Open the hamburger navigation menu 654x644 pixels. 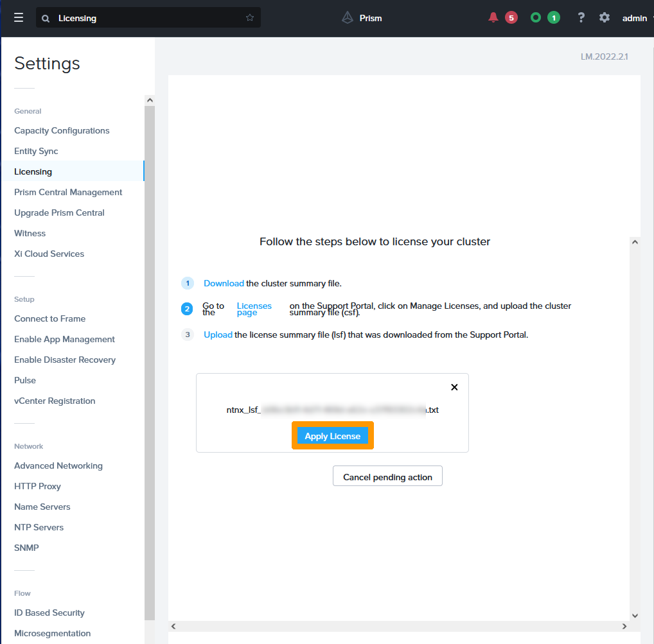pos(18,17)
